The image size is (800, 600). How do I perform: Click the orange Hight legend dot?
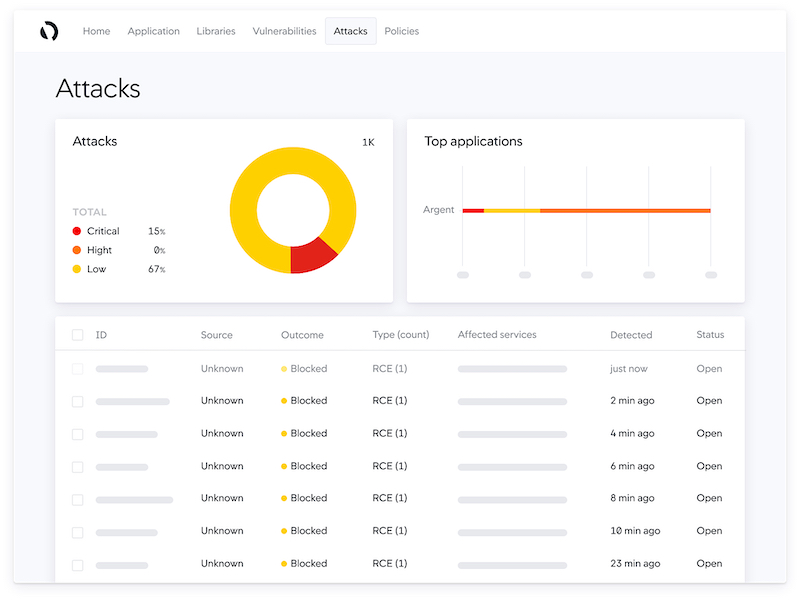(77, 250)
